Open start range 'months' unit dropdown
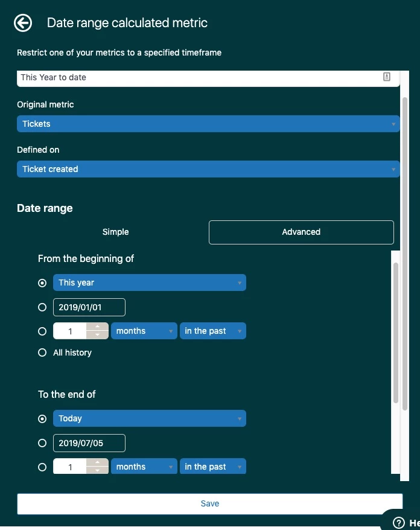420x530 pixels. coord(144,331)
